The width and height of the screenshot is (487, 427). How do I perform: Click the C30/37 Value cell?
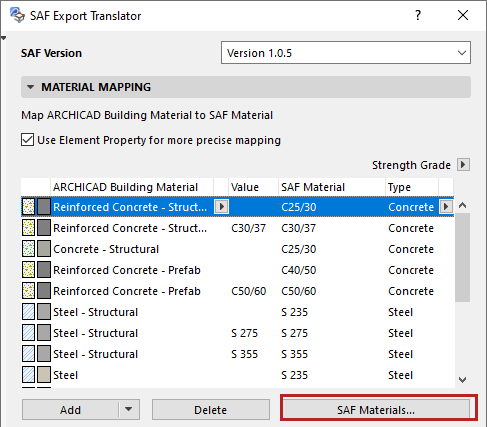248,228
